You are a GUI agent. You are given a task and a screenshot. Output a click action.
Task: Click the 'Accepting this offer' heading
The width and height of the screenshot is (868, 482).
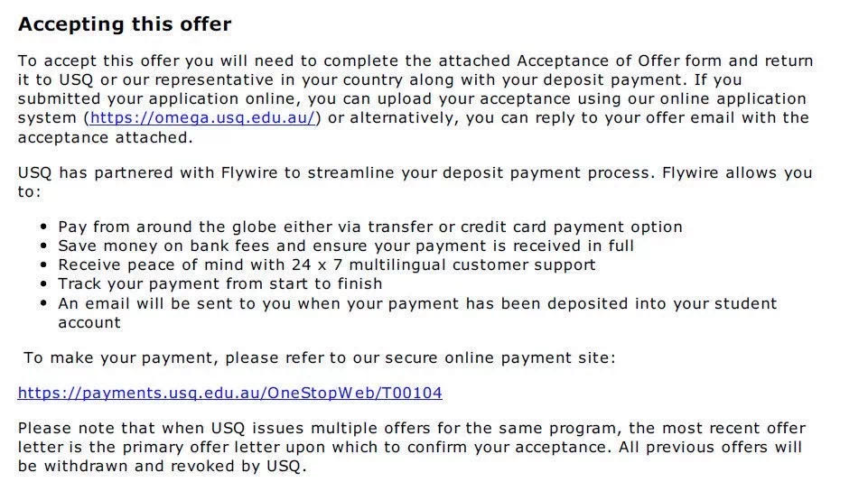coord(125,24)
